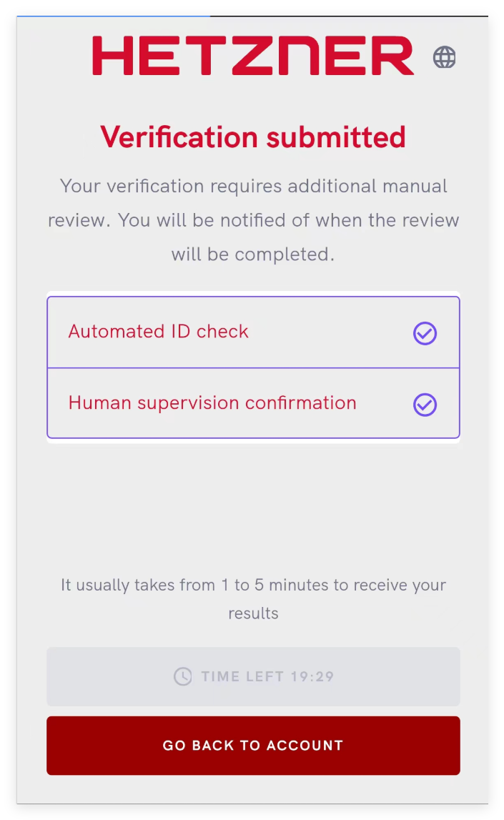
Task: Click the "It usually takes from 1 to 5 minutes" line
Action: [253, 586]
